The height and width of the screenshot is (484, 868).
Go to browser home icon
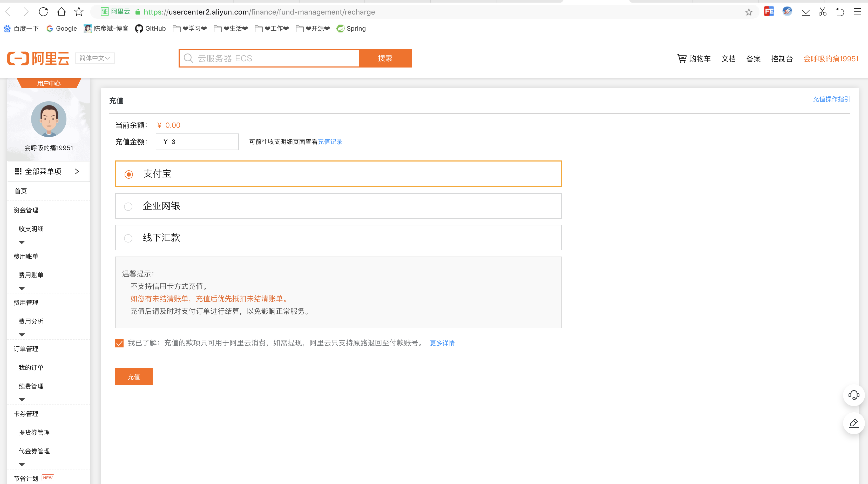tap(61, 12)
